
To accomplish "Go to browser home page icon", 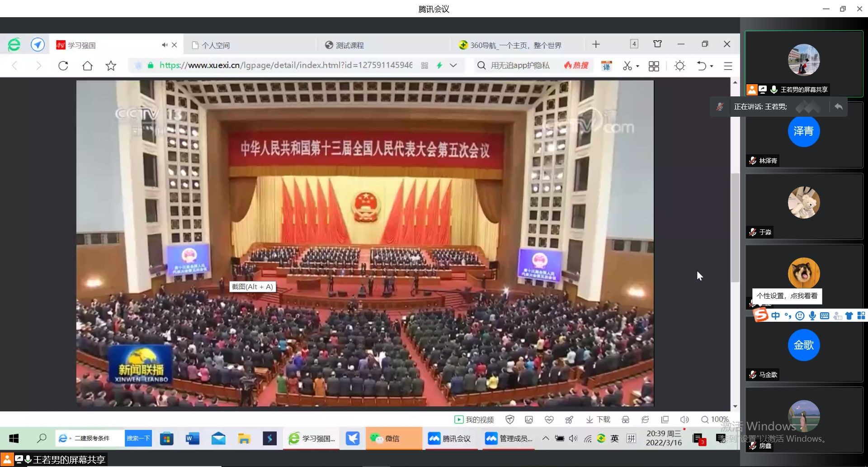I will click(87, 66).
